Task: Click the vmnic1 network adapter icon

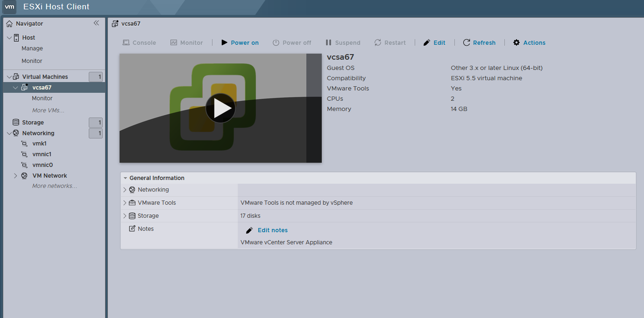Action: pos(24,154)
